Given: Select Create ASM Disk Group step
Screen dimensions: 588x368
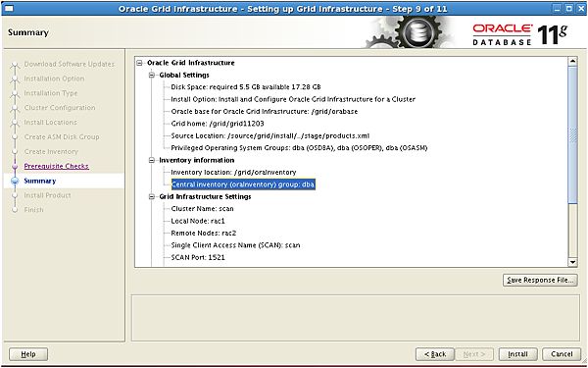Looking at the screenshot, I should click(x=62, y=137).
